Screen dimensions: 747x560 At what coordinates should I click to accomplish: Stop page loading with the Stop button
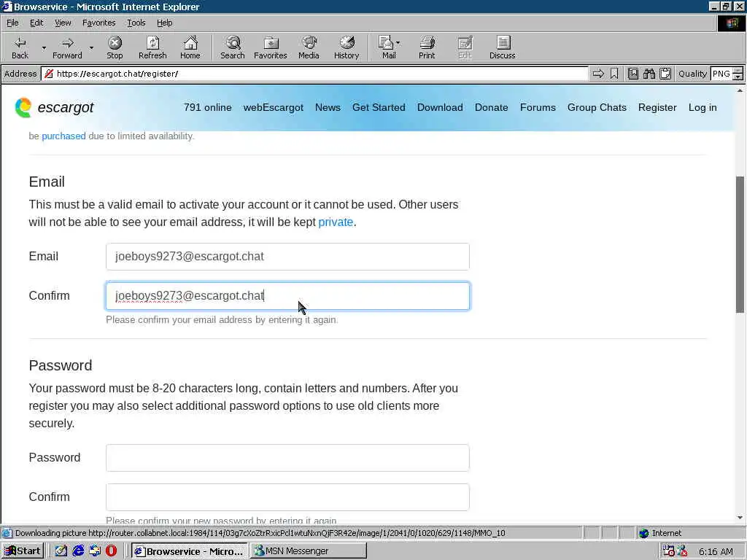115,47
